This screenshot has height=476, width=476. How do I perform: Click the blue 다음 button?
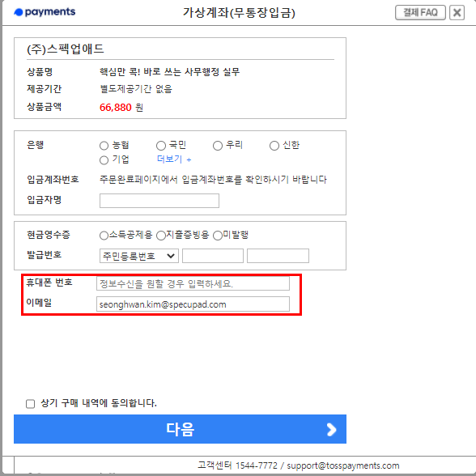tap(180, 429)
